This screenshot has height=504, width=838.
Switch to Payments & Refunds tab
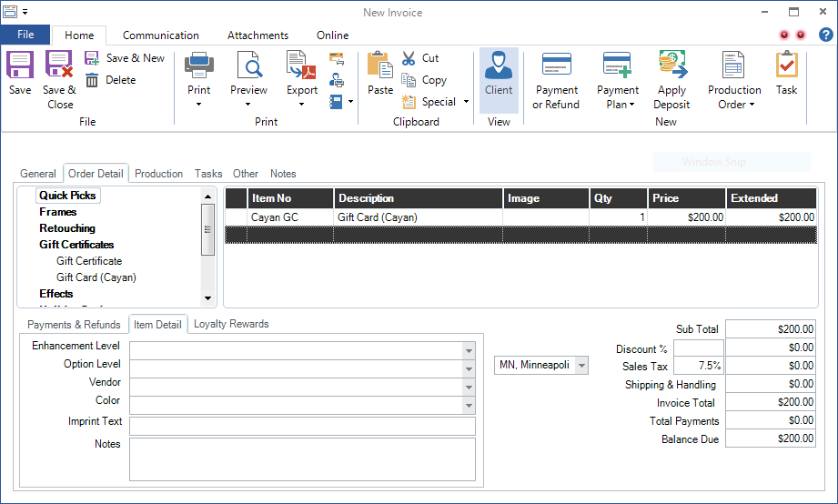(x=74, y=325)
